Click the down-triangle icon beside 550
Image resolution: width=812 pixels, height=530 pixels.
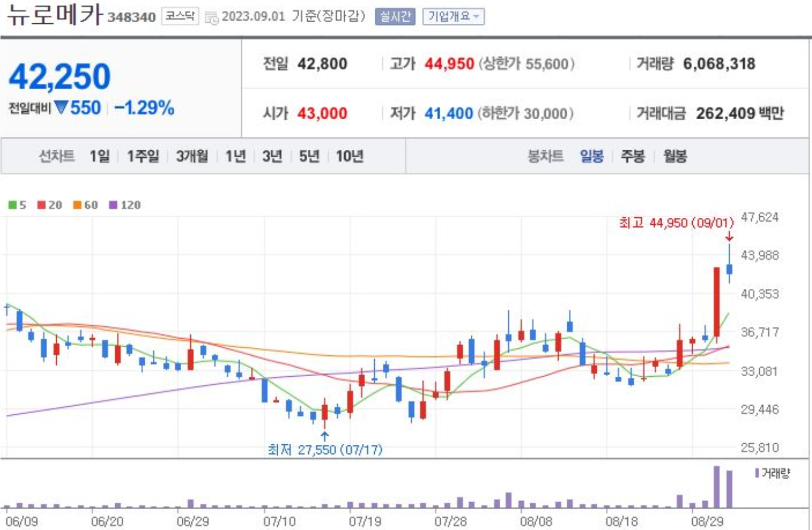[61, 107]
